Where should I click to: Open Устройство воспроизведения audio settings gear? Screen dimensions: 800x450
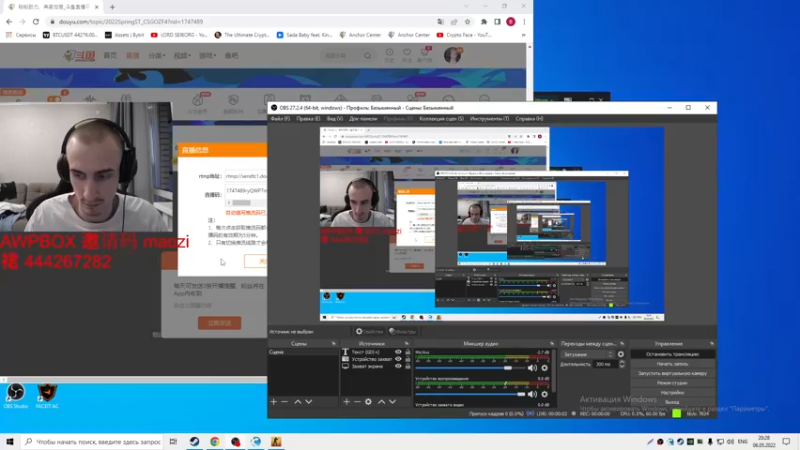(544, 394)
